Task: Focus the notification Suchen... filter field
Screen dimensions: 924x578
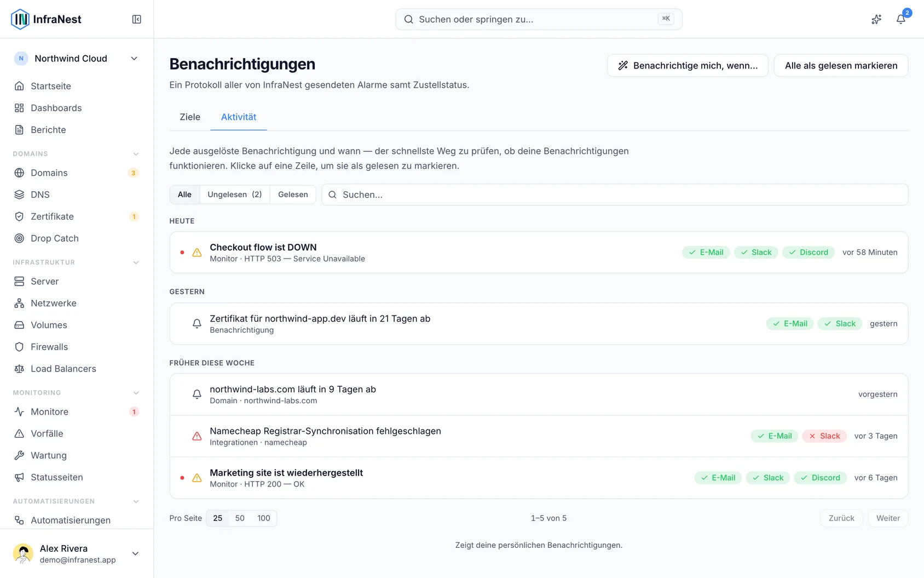Action: [615, 194]
